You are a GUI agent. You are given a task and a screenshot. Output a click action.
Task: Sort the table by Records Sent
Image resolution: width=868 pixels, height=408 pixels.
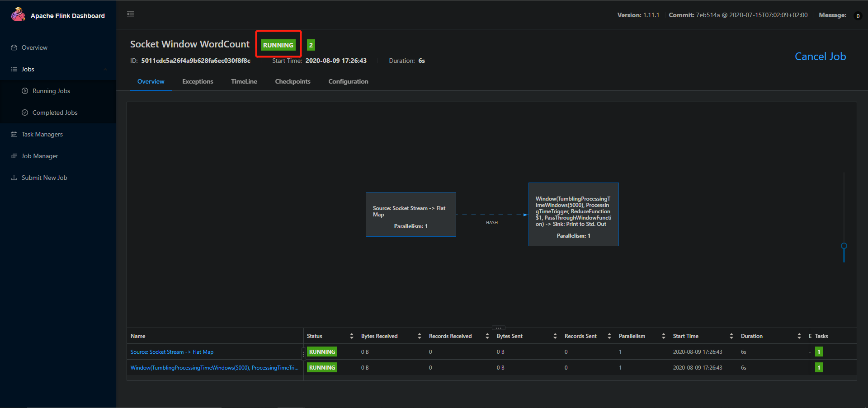[x=609, y=336]
